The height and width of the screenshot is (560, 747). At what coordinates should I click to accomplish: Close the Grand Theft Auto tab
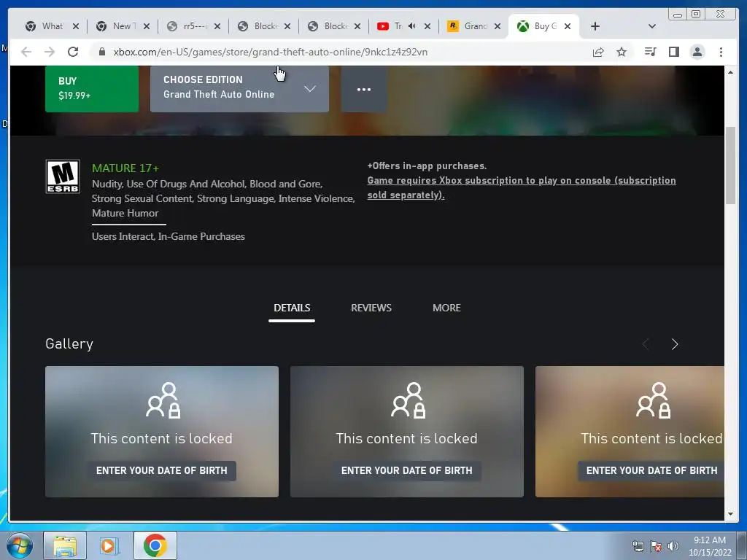[x=498, y=26]
